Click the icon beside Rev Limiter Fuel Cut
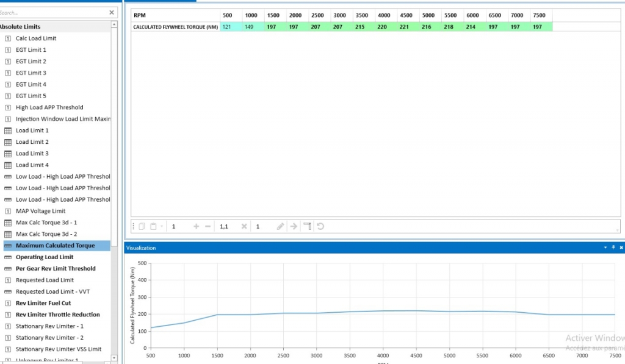Viewport: 625px width, 364px height. pos(7,304)
